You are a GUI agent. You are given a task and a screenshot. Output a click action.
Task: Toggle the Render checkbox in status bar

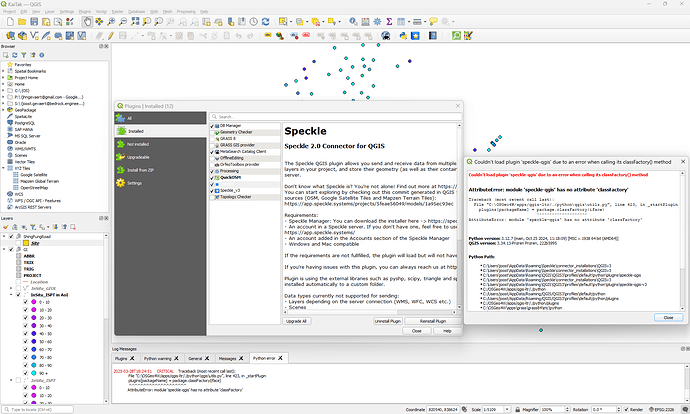point(626,409)
